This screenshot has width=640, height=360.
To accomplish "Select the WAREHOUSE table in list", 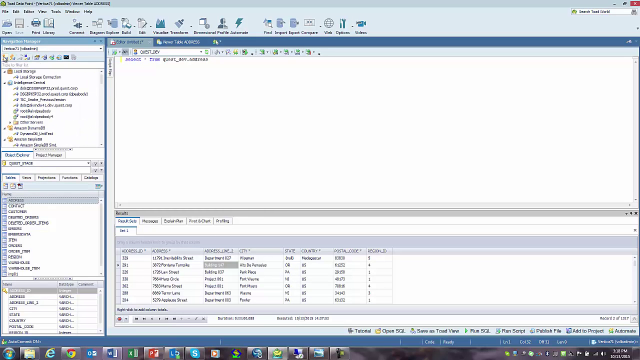I will pos(19,263).
